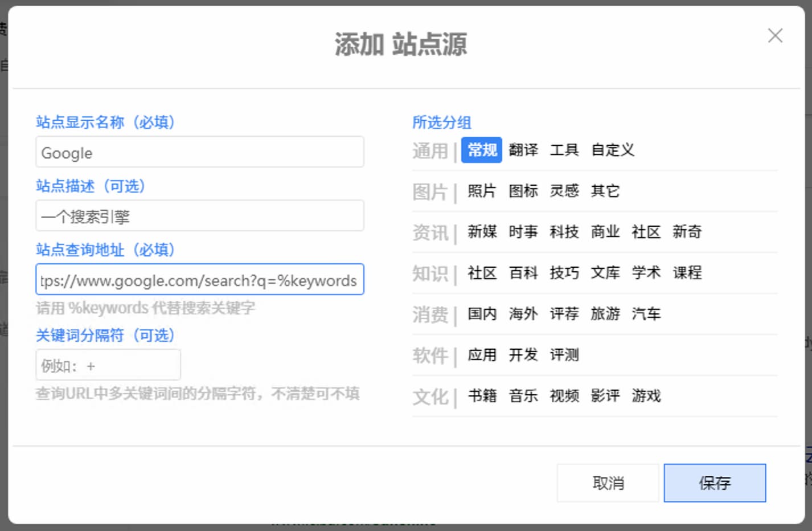Image resolution: width=812 pixels, height=531 pixels.
Task: Select the 翻译 group tag
Action: point(523,150)
